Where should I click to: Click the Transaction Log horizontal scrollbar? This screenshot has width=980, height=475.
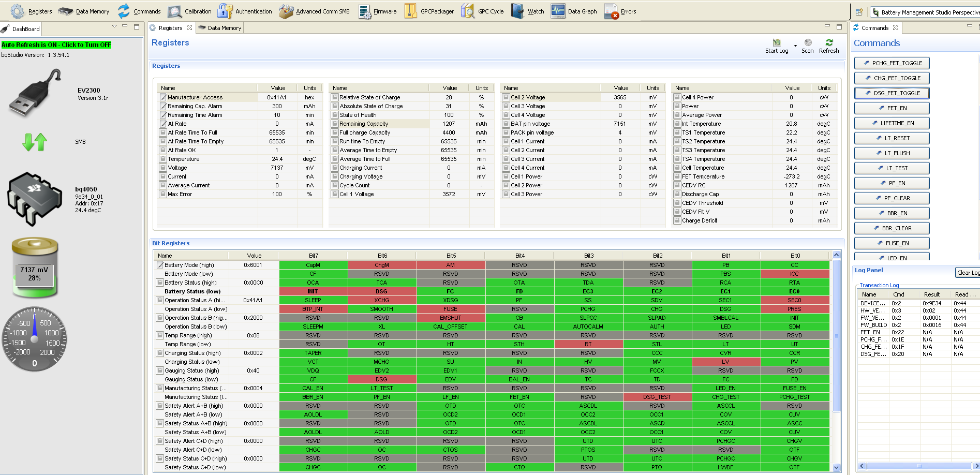[919, 466]
